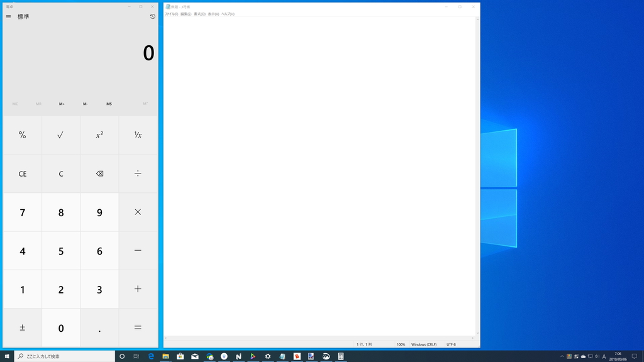Click the Windows Start button
This screenshot has width=644, height=362.
coord(7,356)
